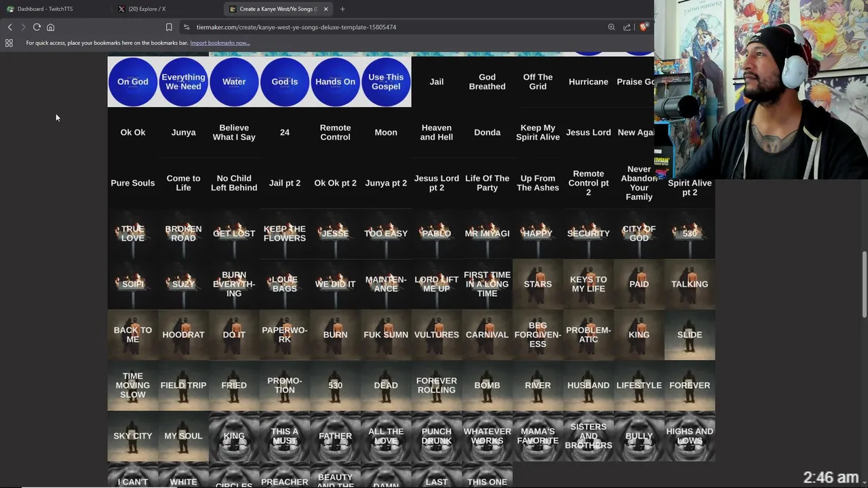Select the Hands On tile
Viewport: 868px width, 488px height.
tap(335, 81)
